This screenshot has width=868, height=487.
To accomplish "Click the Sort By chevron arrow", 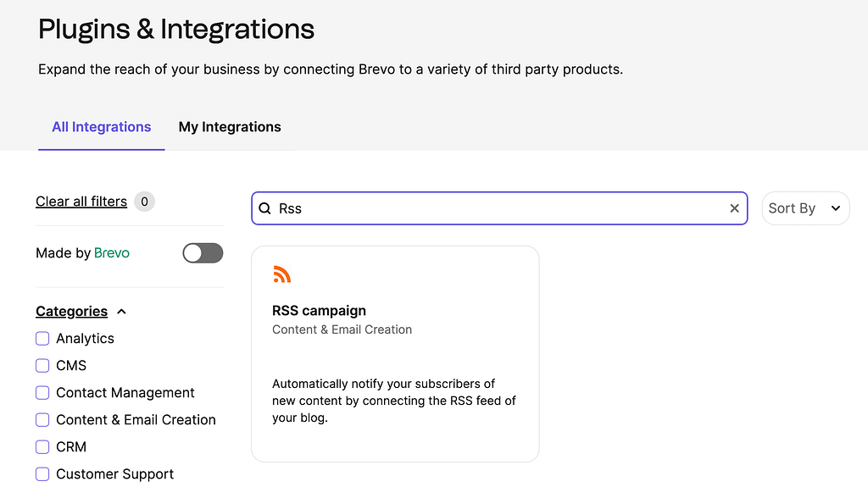I will 835,208.
